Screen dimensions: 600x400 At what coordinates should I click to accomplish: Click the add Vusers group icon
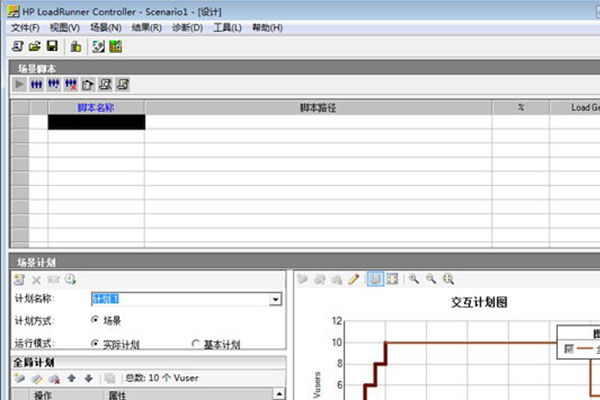coord(36,84)
